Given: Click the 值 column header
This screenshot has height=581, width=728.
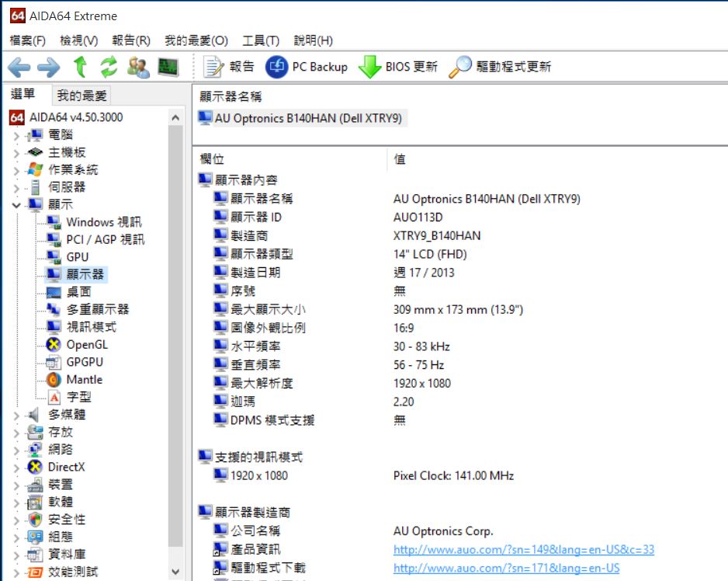Looking at the screenshot, I should (400, 159).
